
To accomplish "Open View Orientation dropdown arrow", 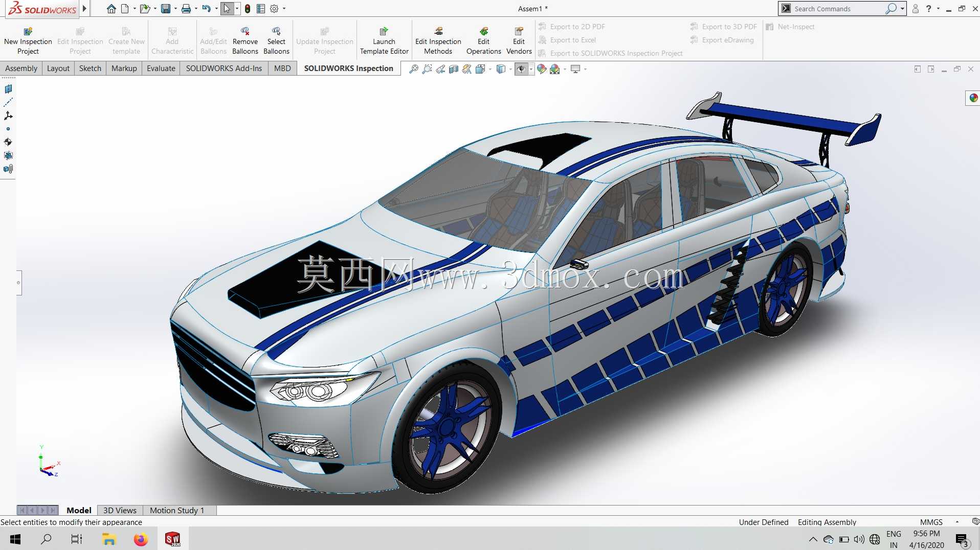I will (490, 69).
